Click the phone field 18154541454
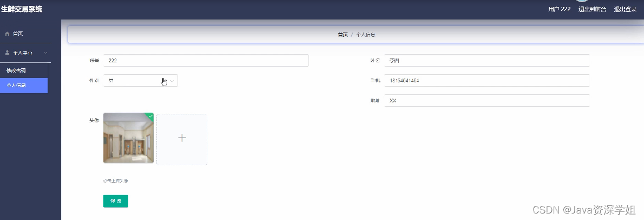644x220 pixels. (x=487, y=81)
